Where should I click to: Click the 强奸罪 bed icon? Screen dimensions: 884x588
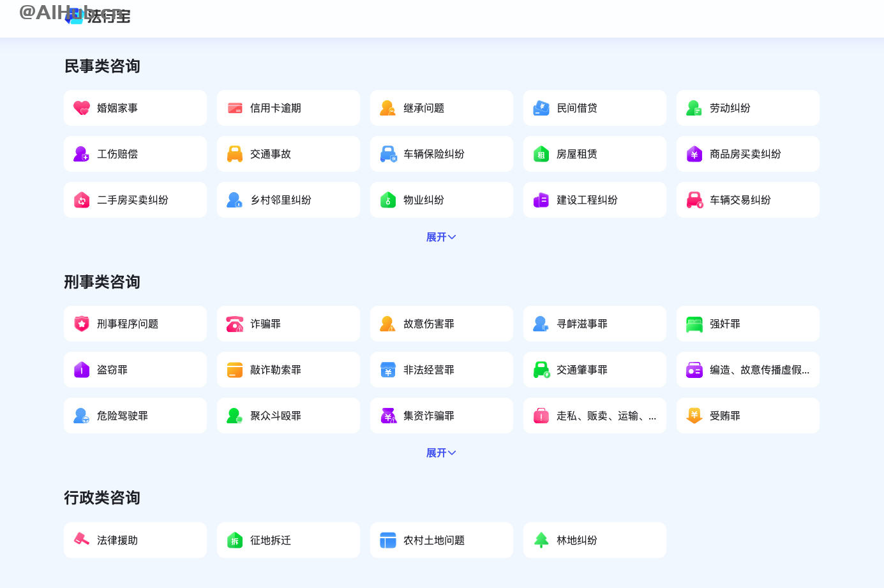(x=694, y=324)
